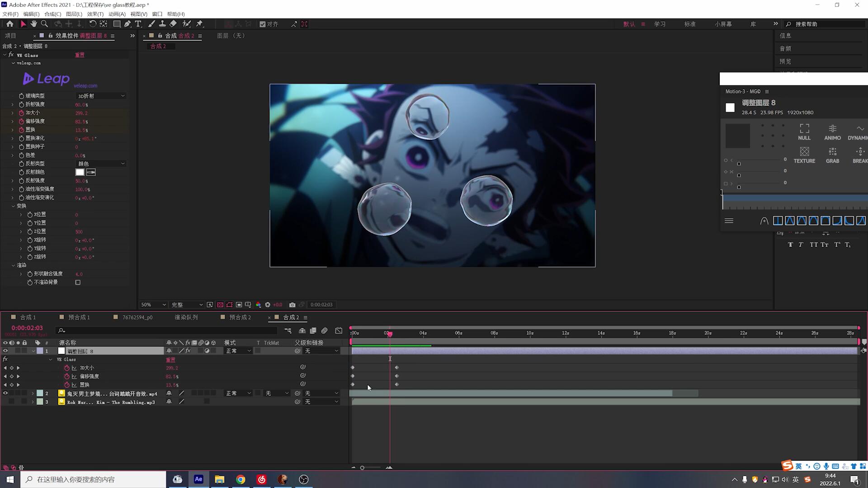
Task: Hide layer 调整图层 8 eye icon
Action: coord(5,351)
